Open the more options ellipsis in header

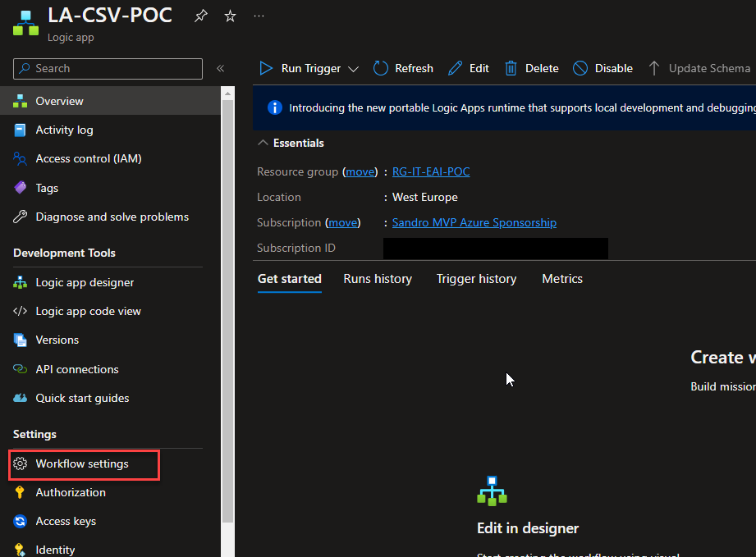pyautogui.click(x=259, y=16)
